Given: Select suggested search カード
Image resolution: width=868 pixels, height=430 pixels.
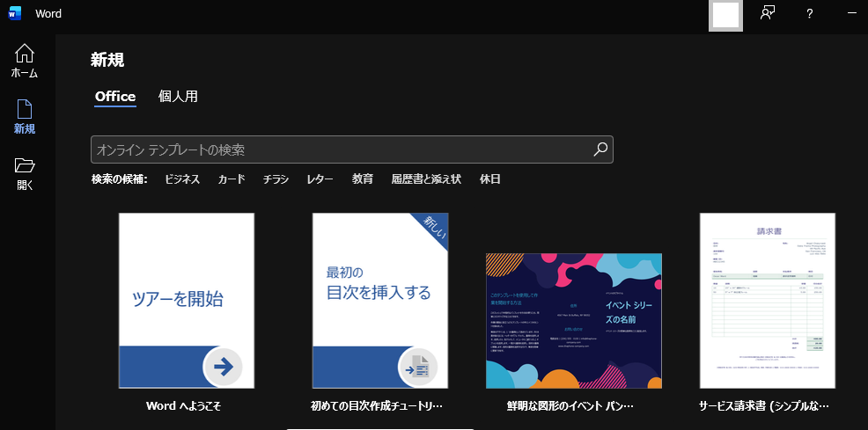Looking at the screenshot, I should tap(232, 179).
